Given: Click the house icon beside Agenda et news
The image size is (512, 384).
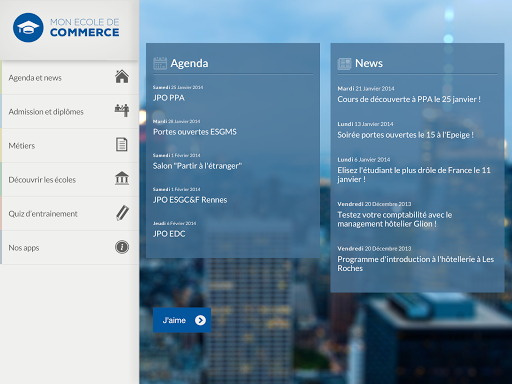Looking at the screenshot, I should [122, 77].
